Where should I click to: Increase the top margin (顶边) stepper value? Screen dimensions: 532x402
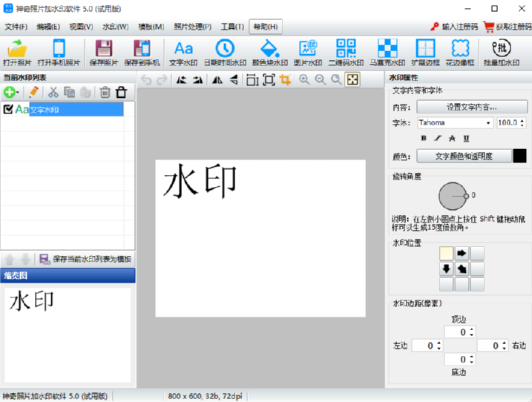(473, 329)
